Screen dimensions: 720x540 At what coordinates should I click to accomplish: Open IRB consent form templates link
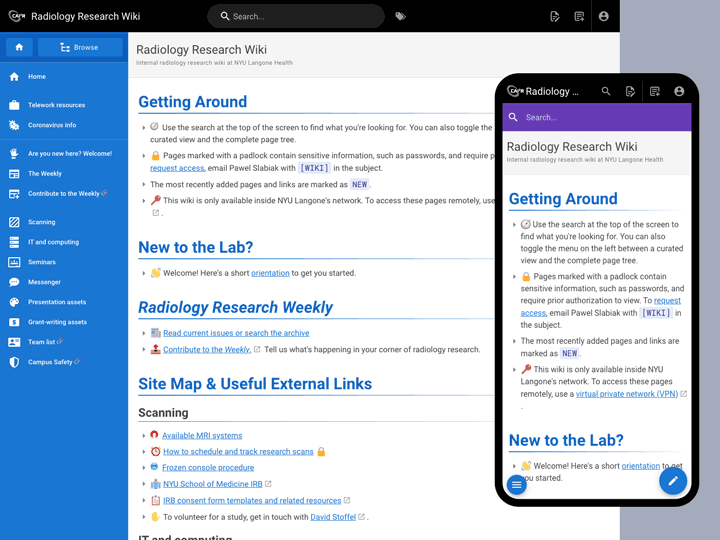[x=252, y=501]
